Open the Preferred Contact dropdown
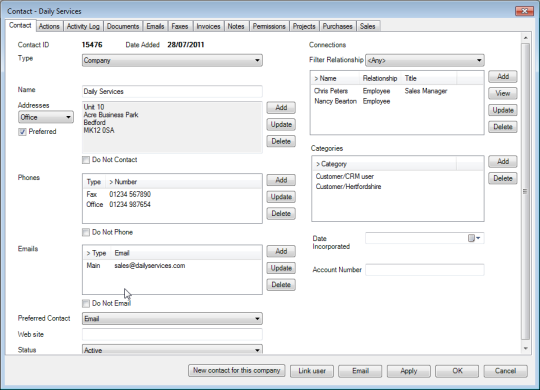The height and width of the screenshot is (390, 540). point(172,319)
